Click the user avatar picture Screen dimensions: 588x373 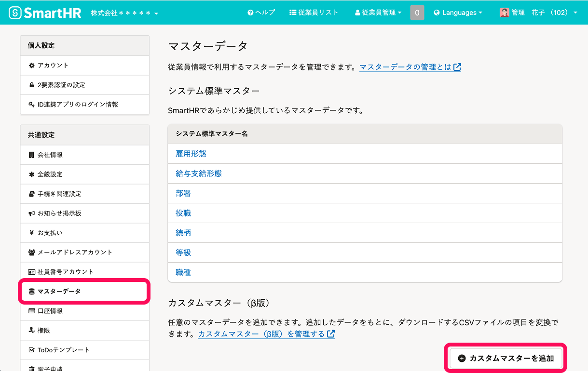pos(504,13)
